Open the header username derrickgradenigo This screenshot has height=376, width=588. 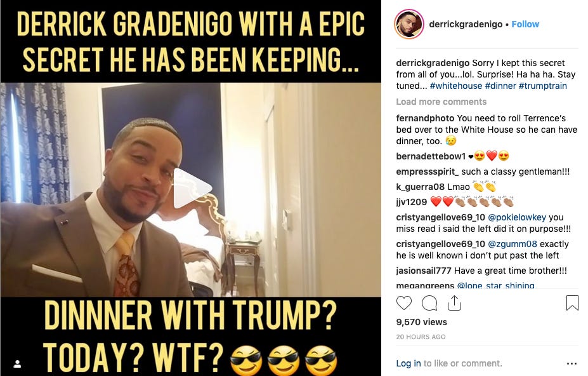[466, 24]
